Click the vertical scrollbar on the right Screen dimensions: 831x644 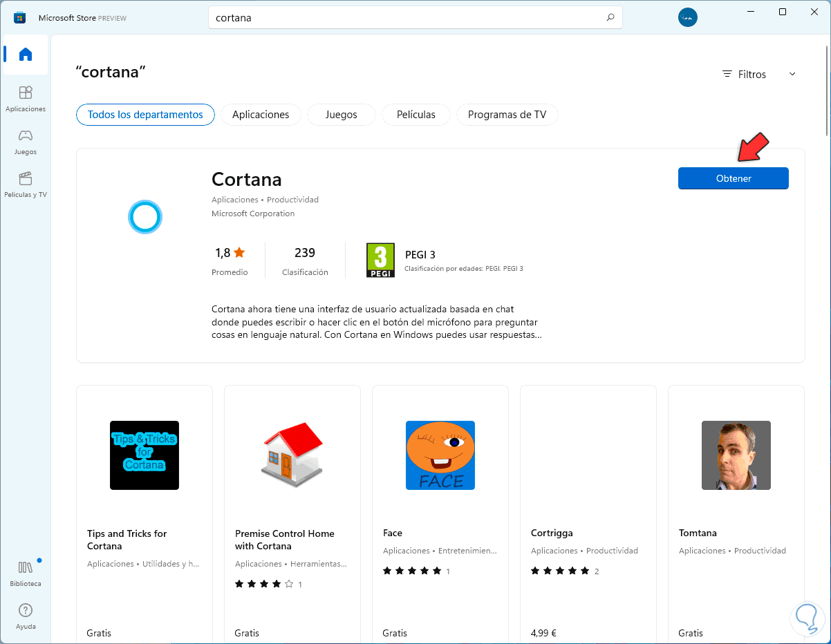click(827, 90)
